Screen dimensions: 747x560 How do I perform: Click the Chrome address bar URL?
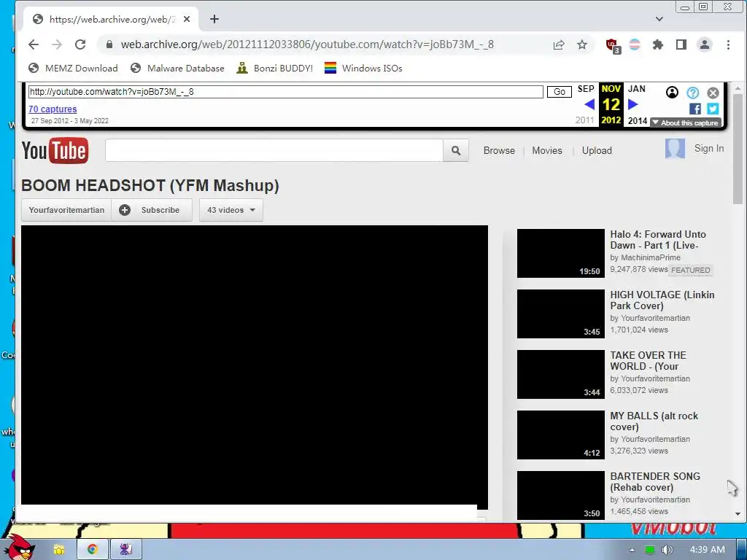tap(307, 44)
